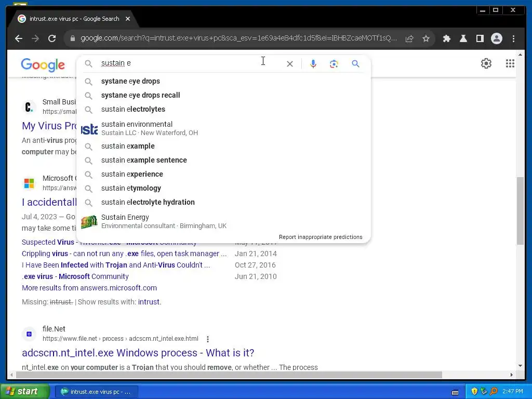The height and width of the screenshot is (399, 532).
Task: Click the network tray icon
Action: point(484,391)
